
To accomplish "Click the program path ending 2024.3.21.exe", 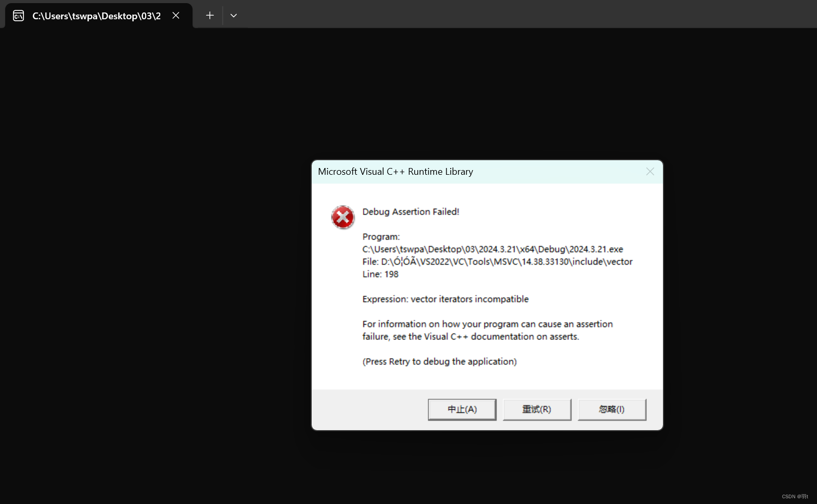I will 493,249.
